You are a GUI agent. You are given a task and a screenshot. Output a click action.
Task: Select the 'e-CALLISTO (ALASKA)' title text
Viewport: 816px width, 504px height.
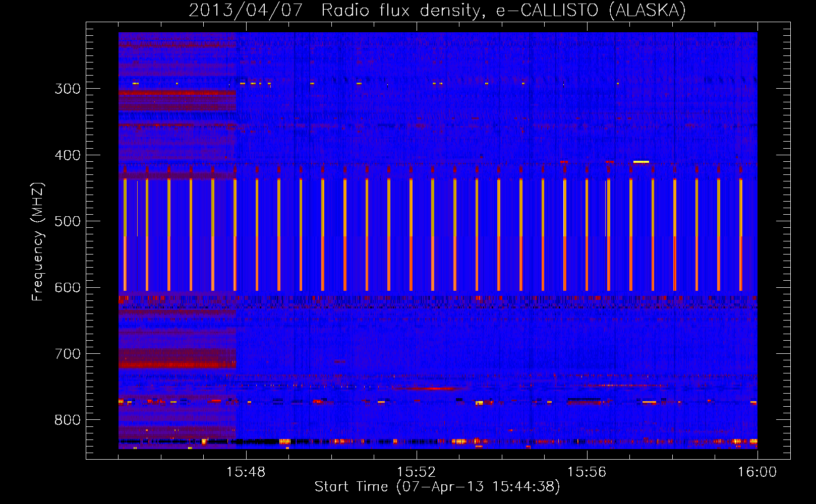pyautogui.click(x=591, y=11)
